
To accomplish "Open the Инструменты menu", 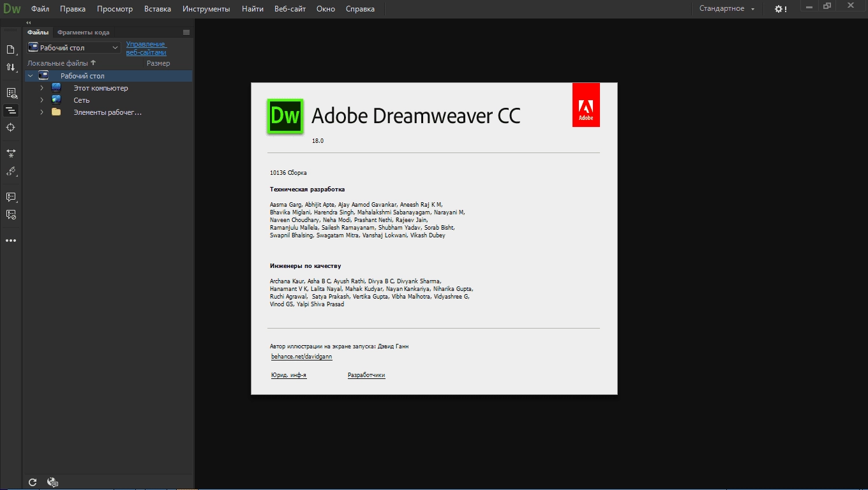I will 206,9.
